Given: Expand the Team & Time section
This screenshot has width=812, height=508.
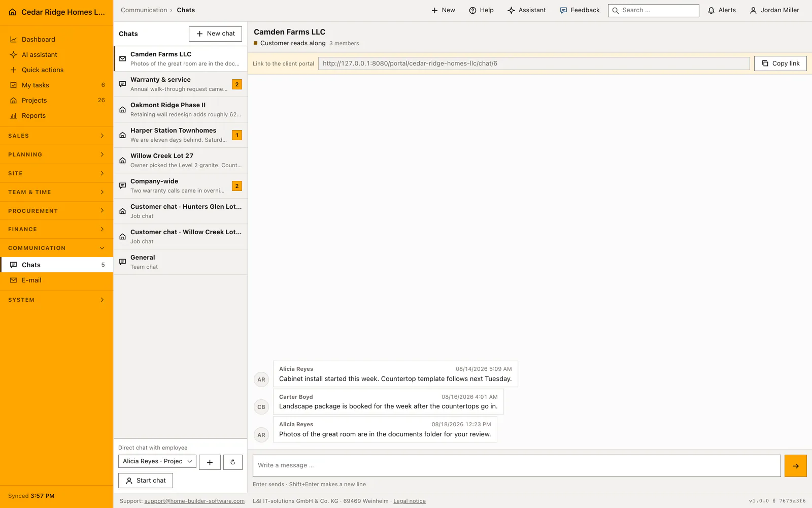Looking at the screenshot, I should pos(56,192).
